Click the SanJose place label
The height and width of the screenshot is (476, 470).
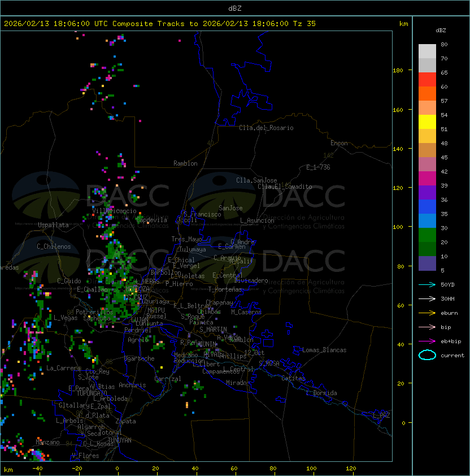[230, 208]
